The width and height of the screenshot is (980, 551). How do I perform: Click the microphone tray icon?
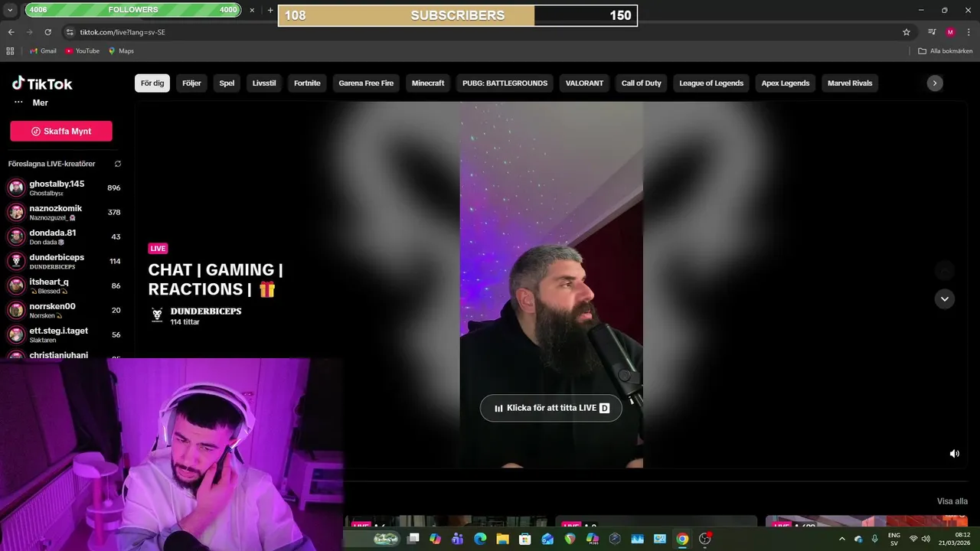tap(874, 539)
